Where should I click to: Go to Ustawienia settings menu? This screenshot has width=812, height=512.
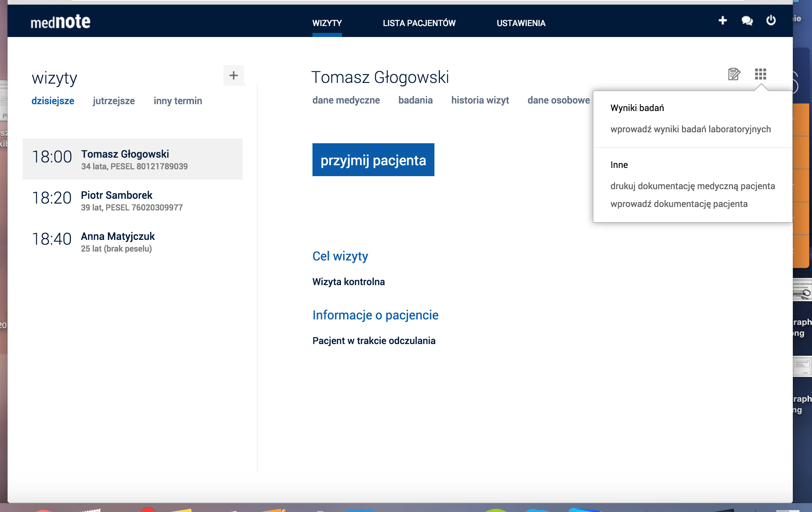coord(521,23)
